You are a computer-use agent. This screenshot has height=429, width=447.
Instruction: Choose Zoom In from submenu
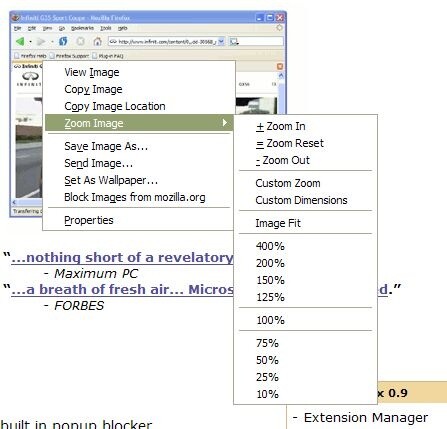click(x=281, y=126)
